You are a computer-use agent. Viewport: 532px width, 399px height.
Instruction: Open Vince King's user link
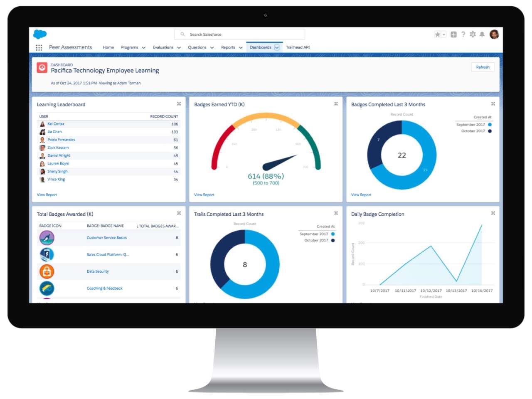click(56, 179)
